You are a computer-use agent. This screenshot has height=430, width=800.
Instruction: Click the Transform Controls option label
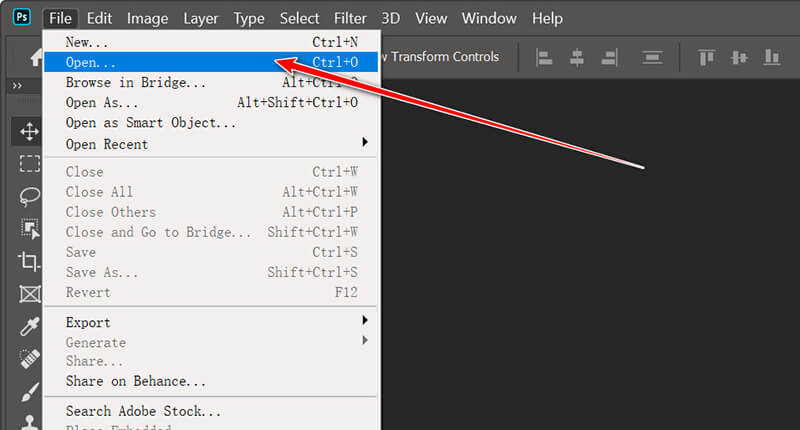click(x=444, y=57)
